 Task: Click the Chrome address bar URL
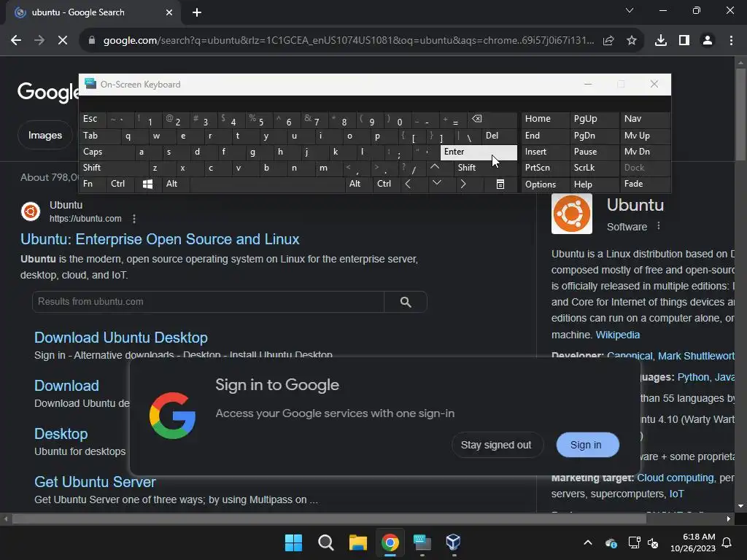click(x=348, y=41)
